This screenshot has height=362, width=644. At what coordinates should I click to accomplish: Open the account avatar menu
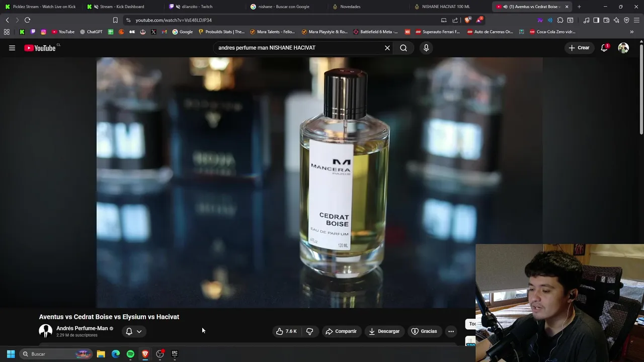click(x=623, y=48)
